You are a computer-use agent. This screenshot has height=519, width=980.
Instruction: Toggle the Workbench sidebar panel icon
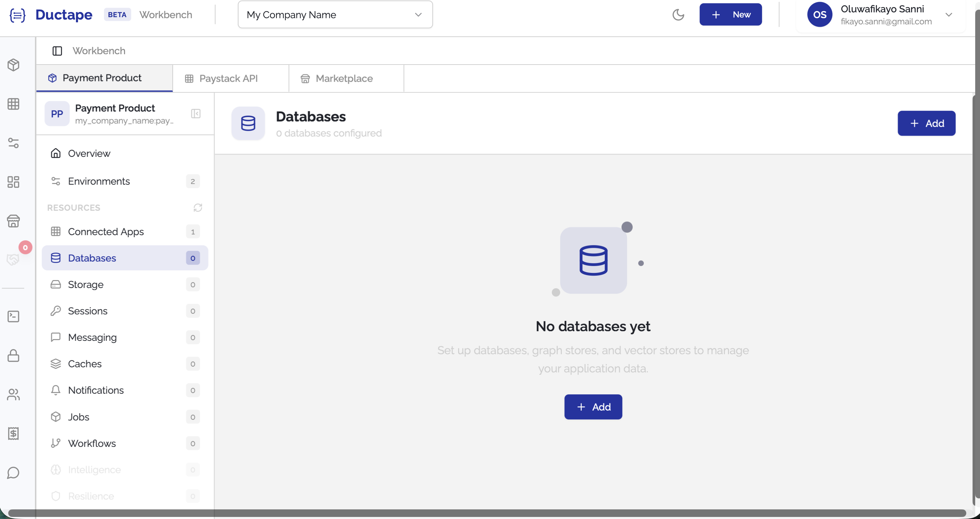[57, 50]
